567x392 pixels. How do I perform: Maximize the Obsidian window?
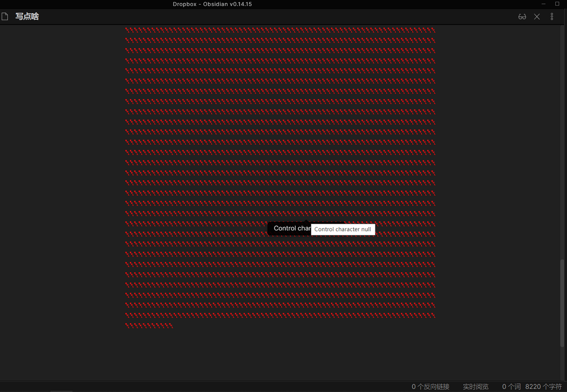[557, 4]
